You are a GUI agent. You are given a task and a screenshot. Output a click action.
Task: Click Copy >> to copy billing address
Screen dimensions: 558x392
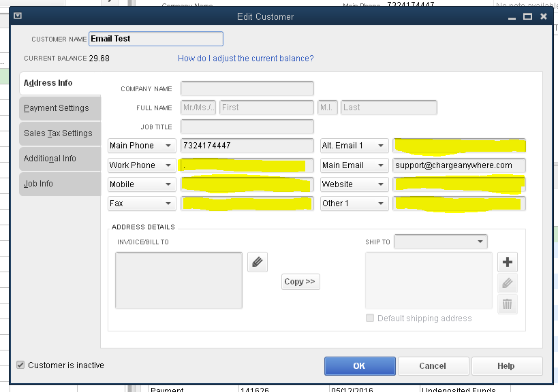(300, 282)
